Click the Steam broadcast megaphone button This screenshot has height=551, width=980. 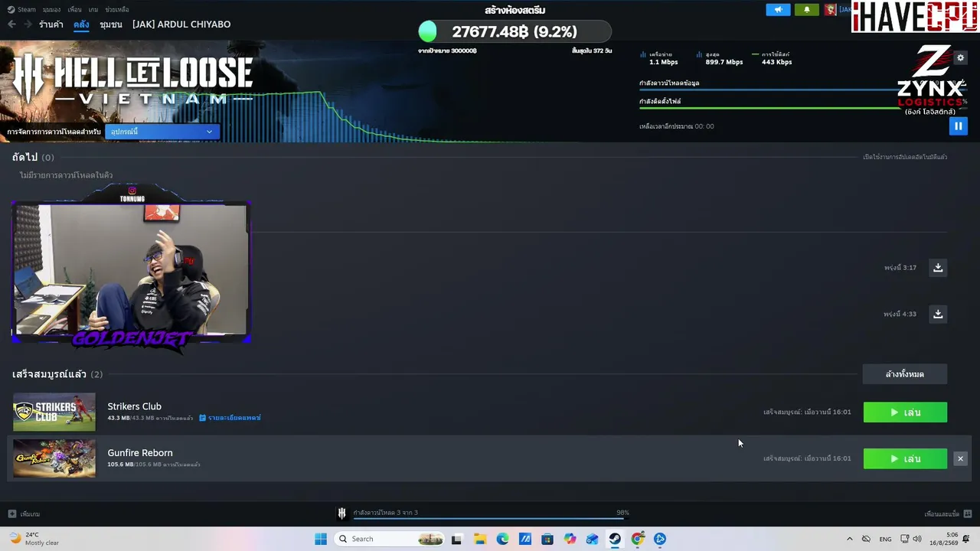click(778, 10)
